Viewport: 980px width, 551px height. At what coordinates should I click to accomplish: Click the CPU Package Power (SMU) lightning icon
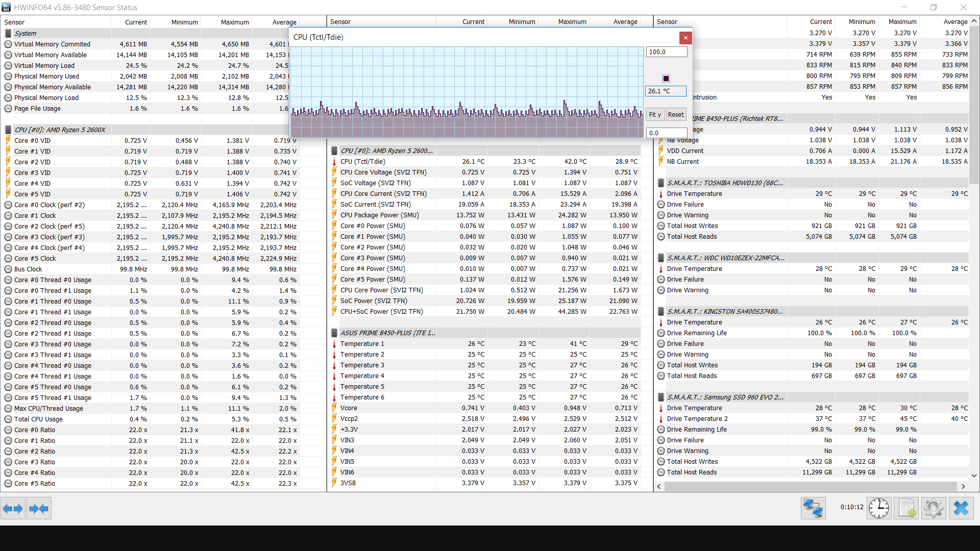coord(334,215)
